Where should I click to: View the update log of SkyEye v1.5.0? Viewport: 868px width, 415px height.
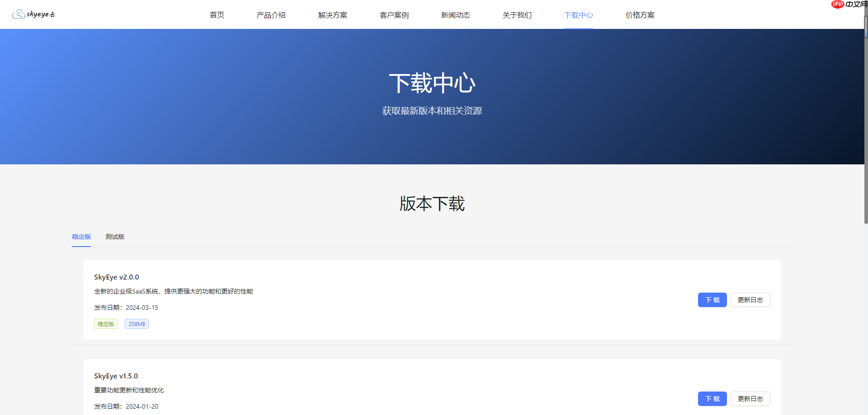tap(750, 398)
